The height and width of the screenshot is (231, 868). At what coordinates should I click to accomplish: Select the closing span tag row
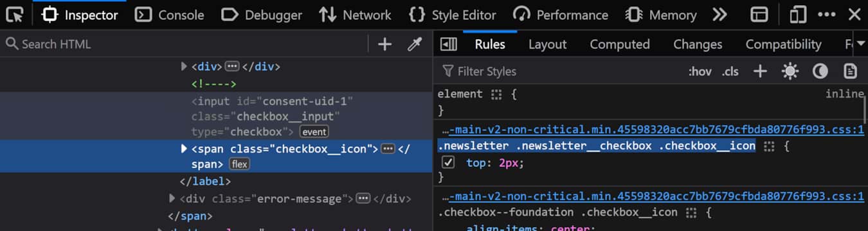click(190, 216)
